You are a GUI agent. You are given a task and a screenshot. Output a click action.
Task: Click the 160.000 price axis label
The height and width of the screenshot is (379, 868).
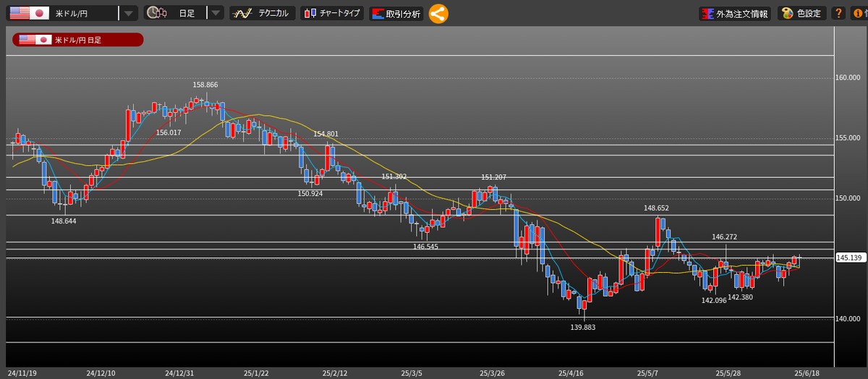point(848,77)
